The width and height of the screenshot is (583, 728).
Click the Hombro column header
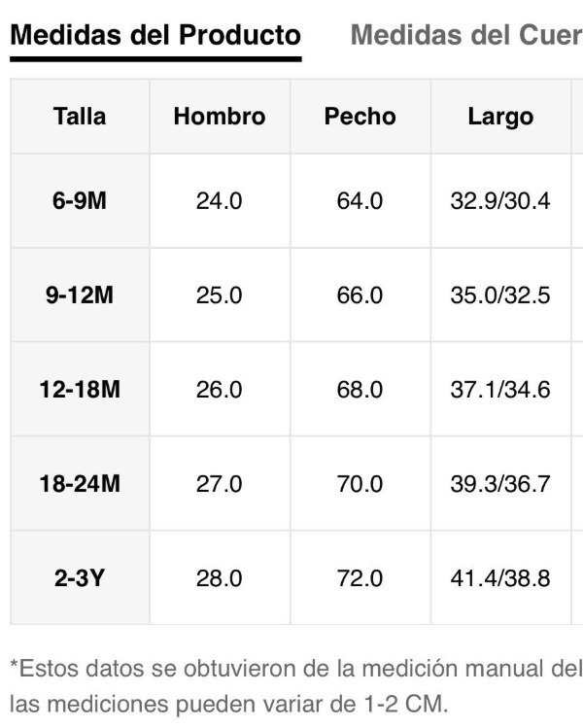(x=220, y=116)
